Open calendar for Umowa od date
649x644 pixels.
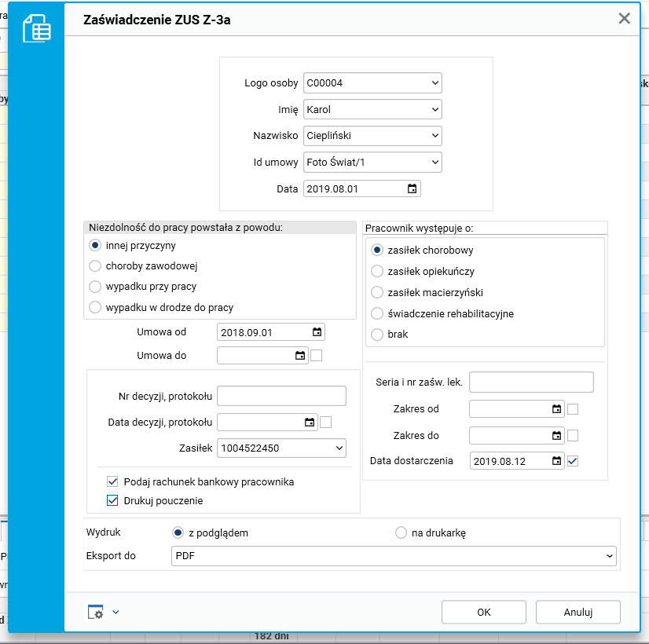pyautogui.click(x=317, y=332)
